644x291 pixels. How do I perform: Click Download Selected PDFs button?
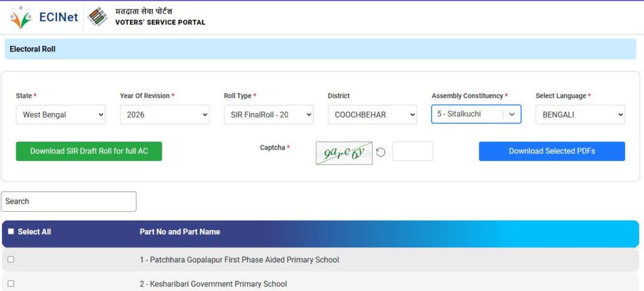point(552,151)
